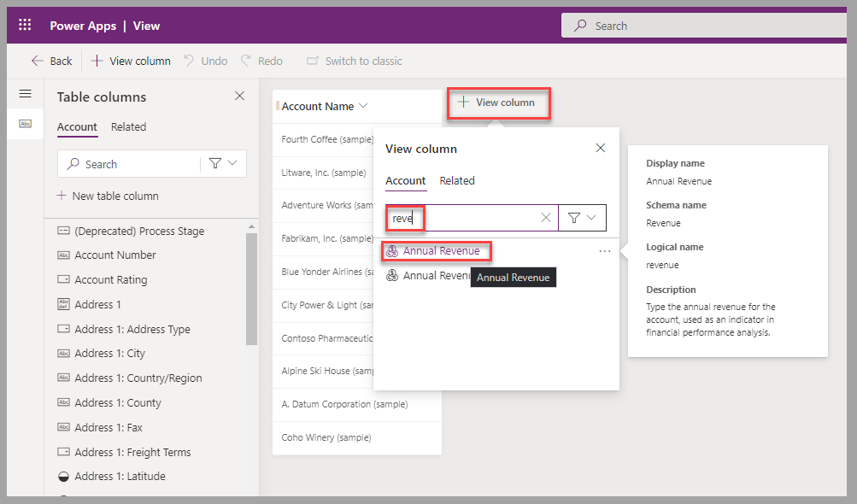
Task: Click City Power & Light row
Action: tap(327, 305)
